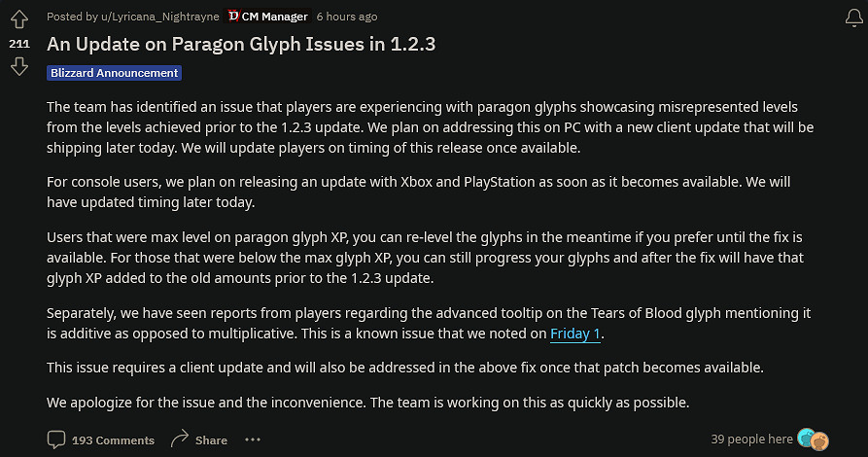Click the online users avatar icons
Viewport: 868px width, 457px height.
pos(812,439)
